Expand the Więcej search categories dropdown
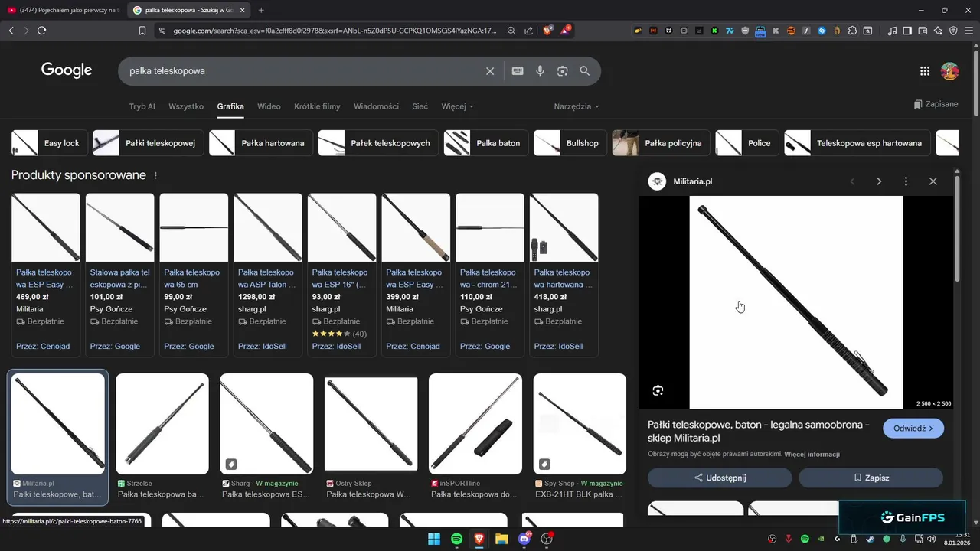The image size is (980, 551). click(457, 106)
